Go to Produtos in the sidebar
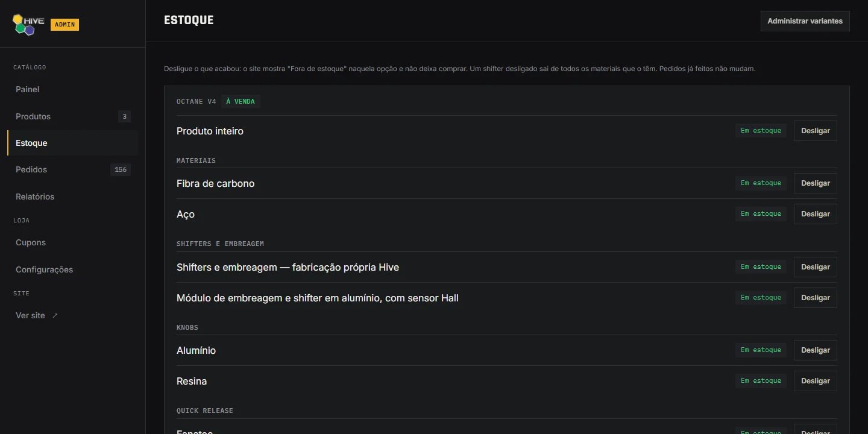Screen dimensions: 868x434 point(73,116)
